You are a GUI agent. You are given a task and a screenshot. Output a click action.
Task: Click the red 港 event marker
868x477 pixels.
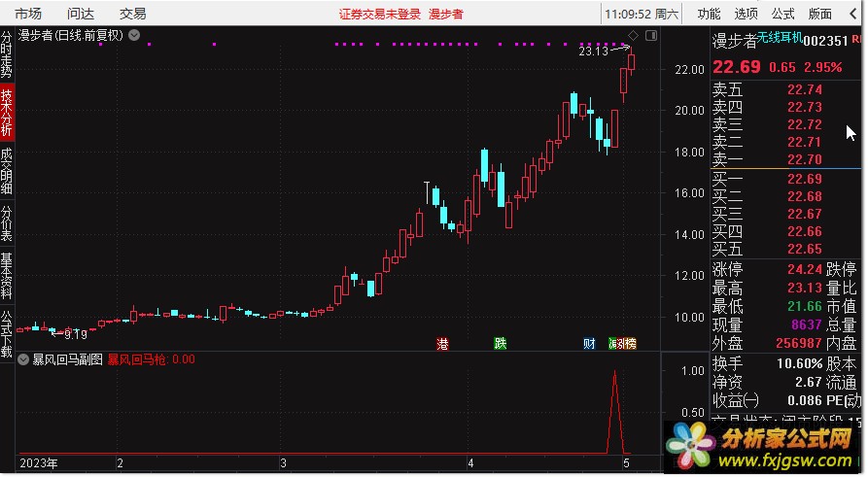coord(442,344)
